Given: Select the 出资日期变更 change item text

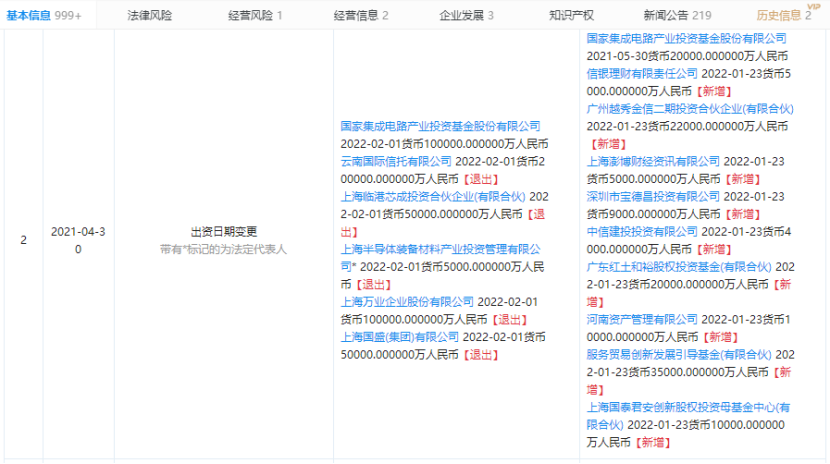Looking at the screenshot, I should point(224,232).
